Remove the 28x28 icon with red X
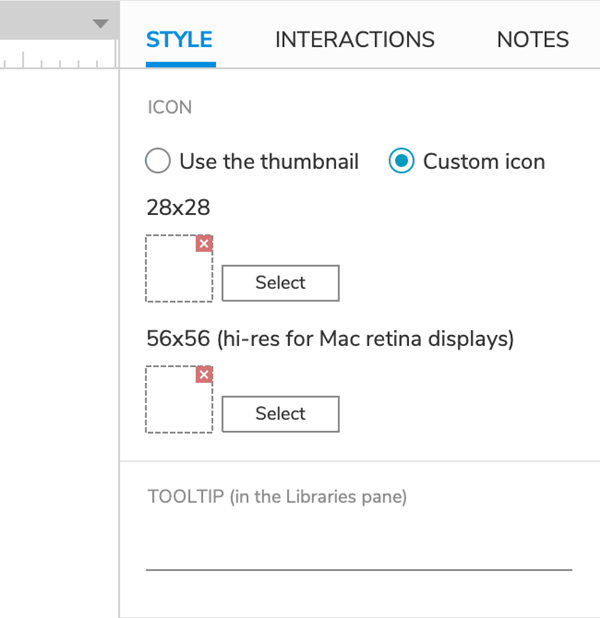The image size is (600, 618). pos(204,244)
